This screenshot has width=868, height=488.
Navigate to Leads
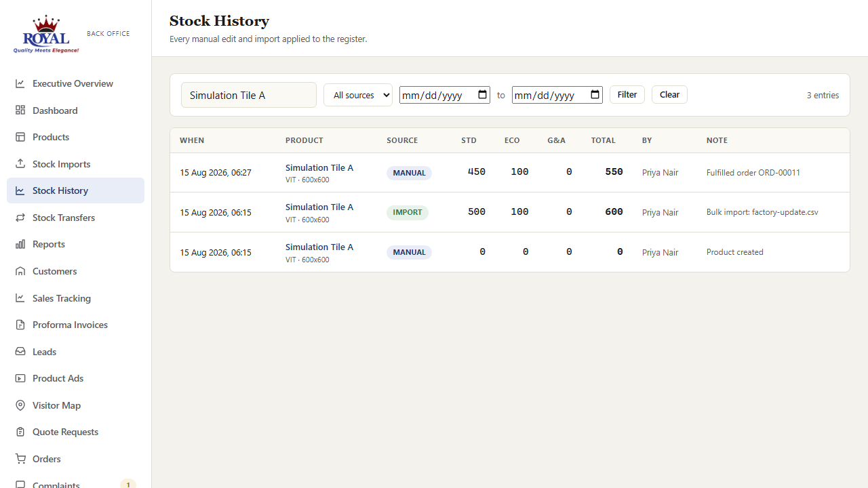pos(75,352)
